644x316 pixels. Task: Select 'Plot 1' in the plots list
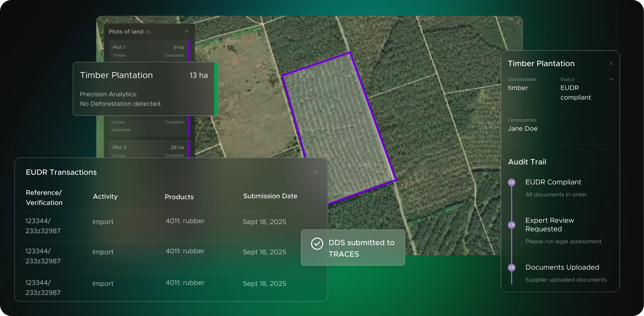(119, 47)
